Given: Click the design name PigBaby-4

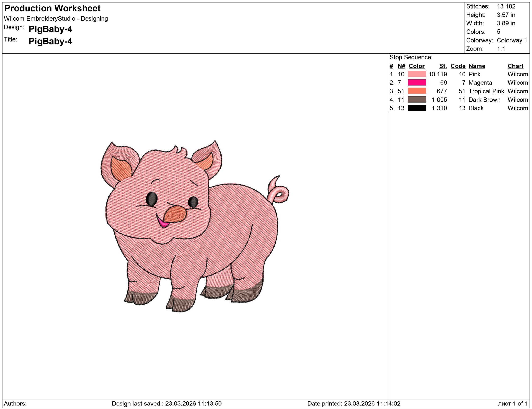Looking at the screenshot, I should tap(50, 29).
